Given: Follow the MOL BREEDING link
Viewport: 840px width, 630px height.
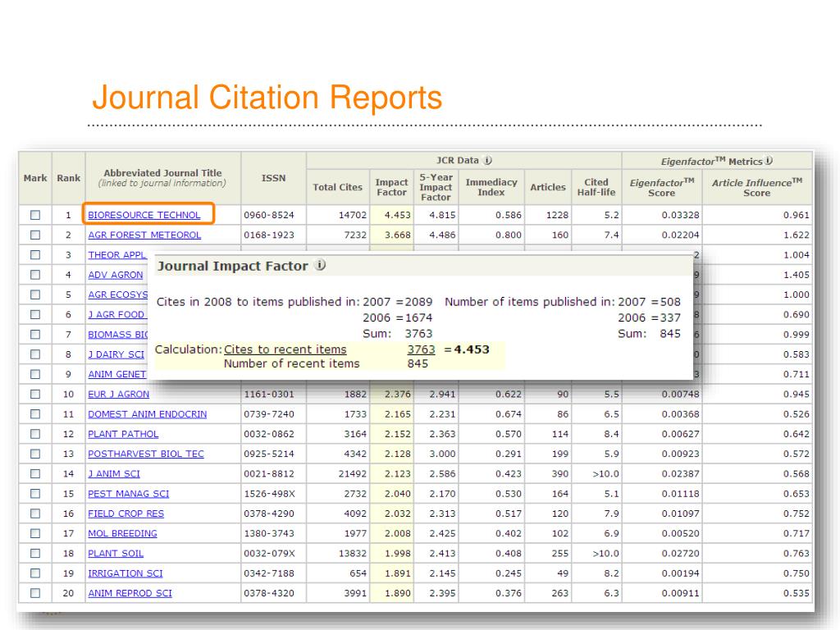Looking at the screenshot, I should click(x=123, y=533).
